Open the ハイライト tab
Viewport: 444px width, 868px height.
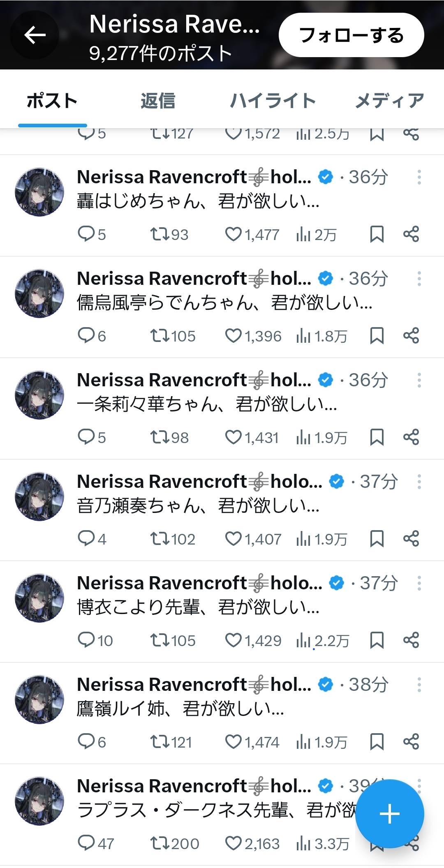click(x=273, y=101)
